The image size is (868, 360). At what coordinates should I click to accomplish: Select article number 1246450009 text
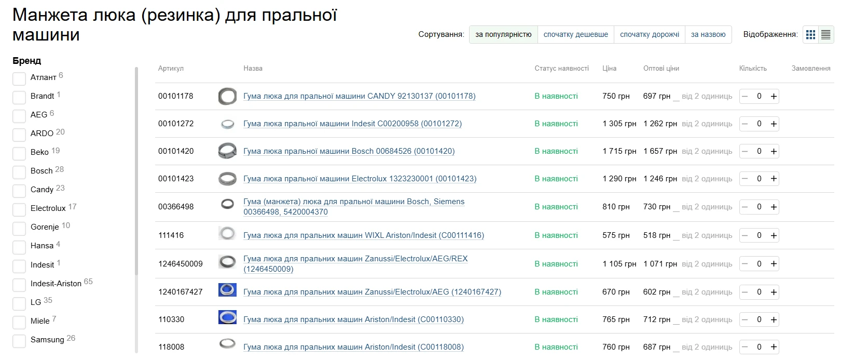181,264
